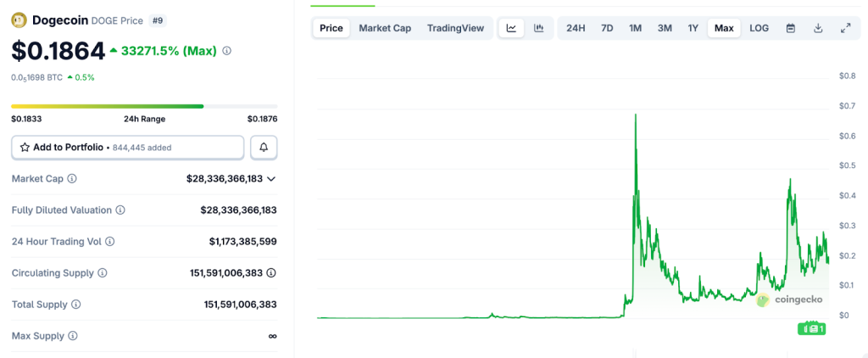Select the 24H time range
Image resolution: width=868 pixels, height=358 pixels.
(576, 28)
